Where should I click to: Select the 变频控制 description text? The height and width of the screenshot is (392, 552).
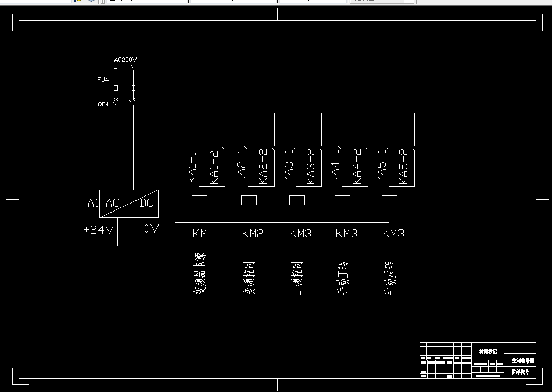[249, 278]
